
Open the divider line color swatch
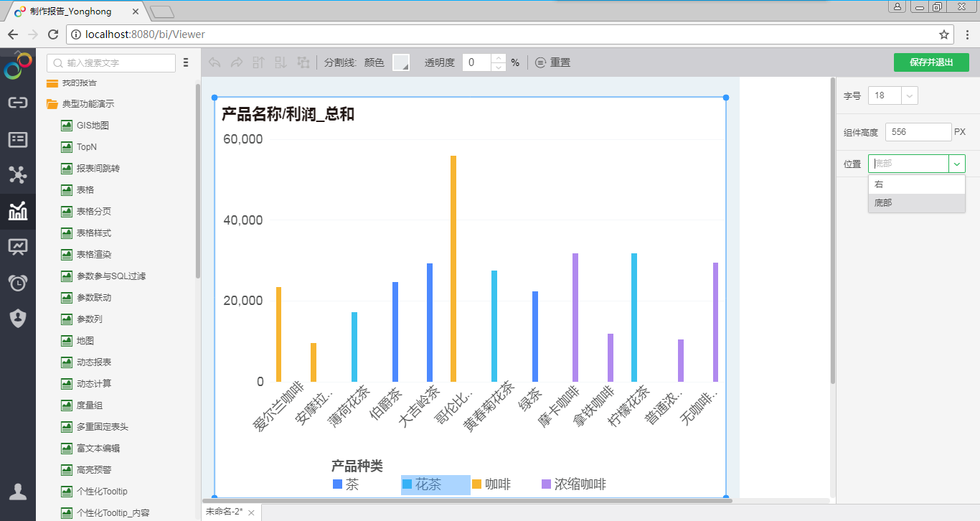point(400,63)
